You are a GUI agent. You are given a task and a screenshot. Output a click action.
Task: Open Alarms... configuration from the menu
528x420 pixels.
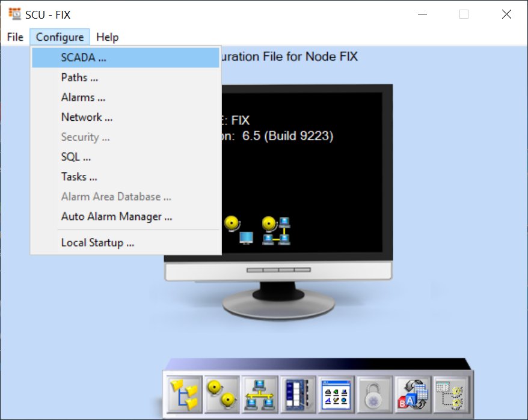click(126, 97)
